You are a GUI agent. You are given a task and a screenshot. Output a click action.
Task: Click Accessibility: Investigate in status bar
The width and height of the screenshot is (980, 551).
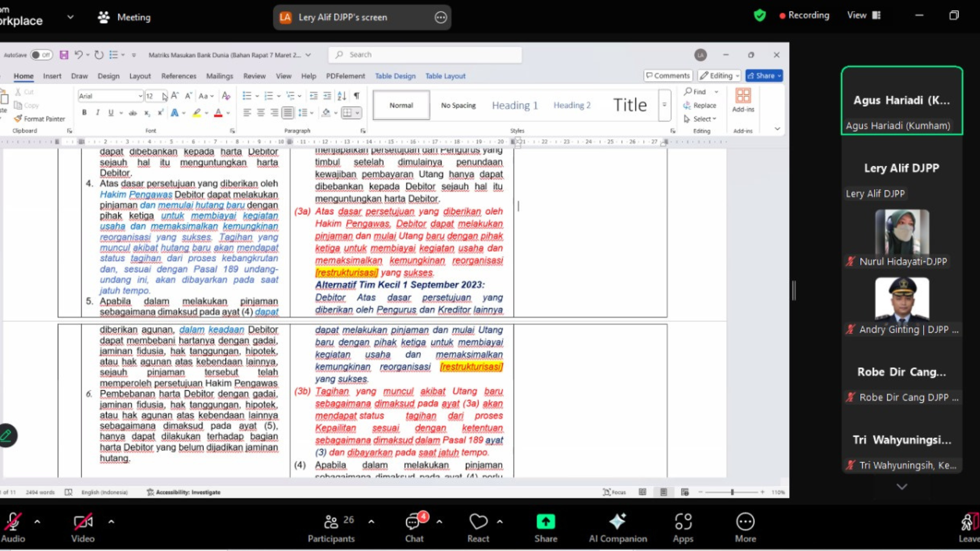184,492
